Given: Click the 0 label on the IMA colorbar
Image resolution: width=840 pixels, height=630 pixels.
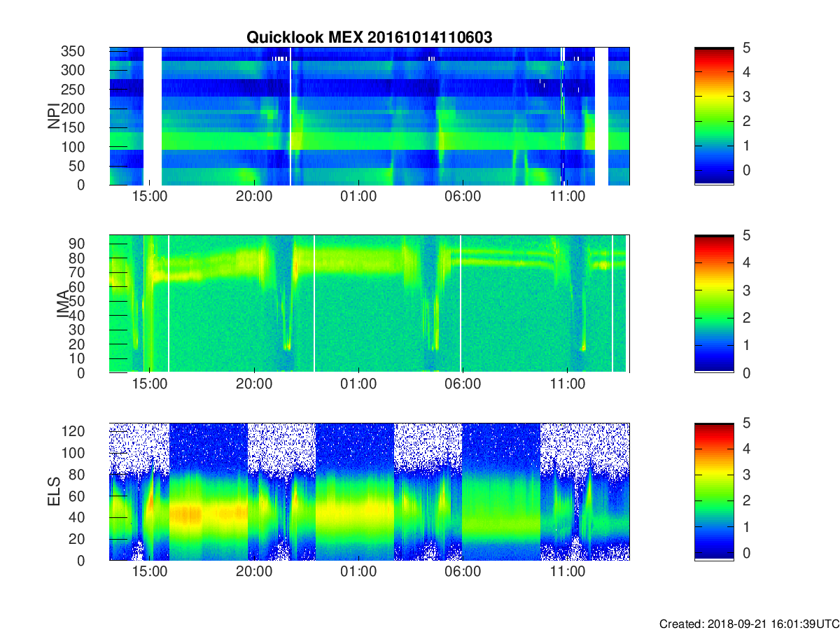Looking at the screenshot, I should (x=746, y=373).
